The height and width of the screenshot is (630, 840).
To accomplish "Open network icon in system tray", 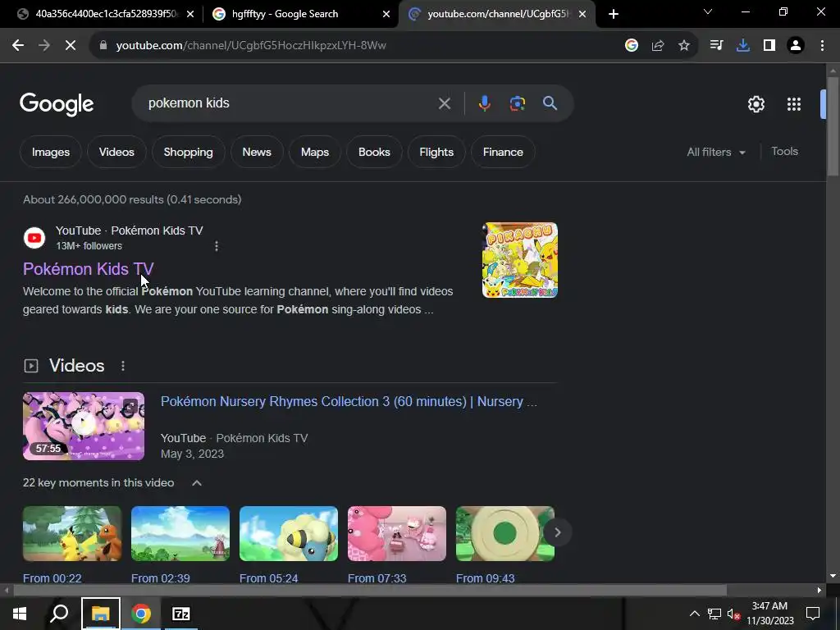I will coord(714,614).
